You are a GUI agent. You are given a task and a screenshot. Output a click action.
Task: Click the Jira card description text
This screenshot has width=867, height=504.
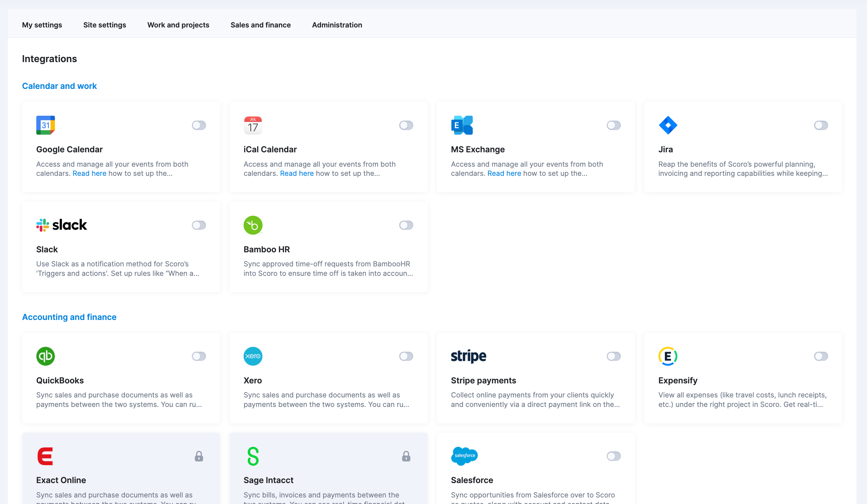743,169
